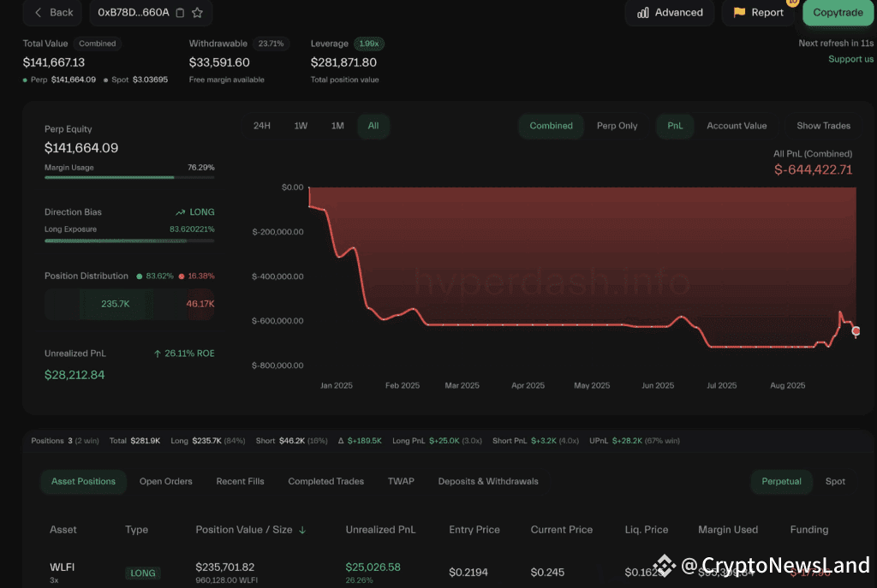Click the WLFI unrealized PnL $25,026.58
877x588 pixels.
[373, 567]
